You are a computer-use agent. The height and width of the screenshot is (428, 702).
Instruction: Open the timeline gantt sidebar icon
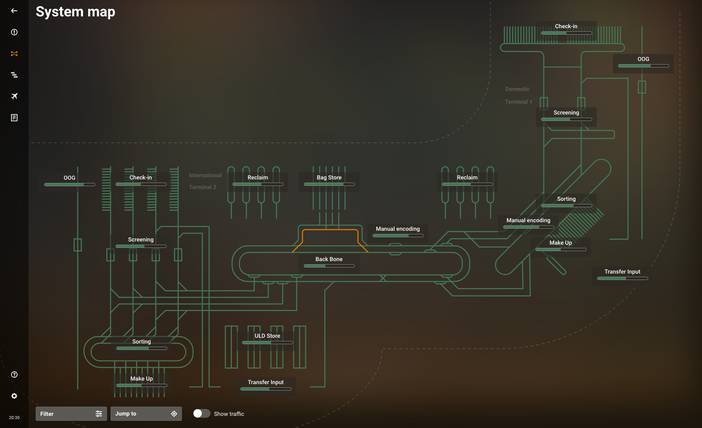[x=14, y=75]
